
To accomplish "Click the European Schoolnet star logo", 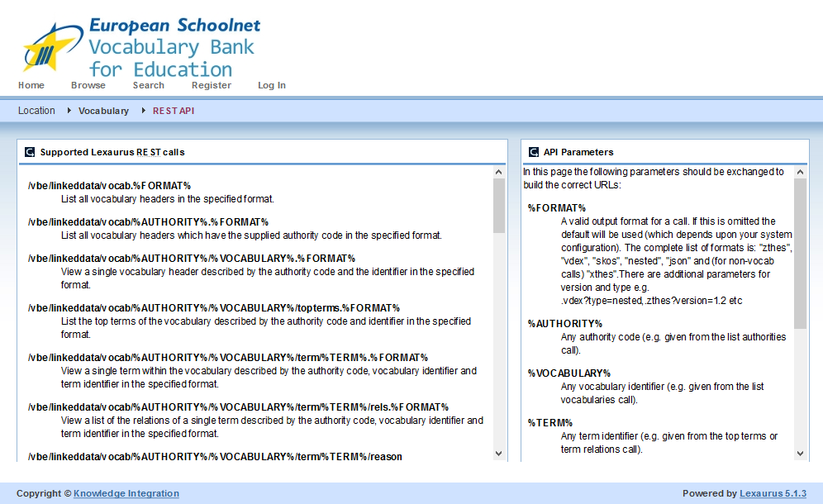I will 53,47.
